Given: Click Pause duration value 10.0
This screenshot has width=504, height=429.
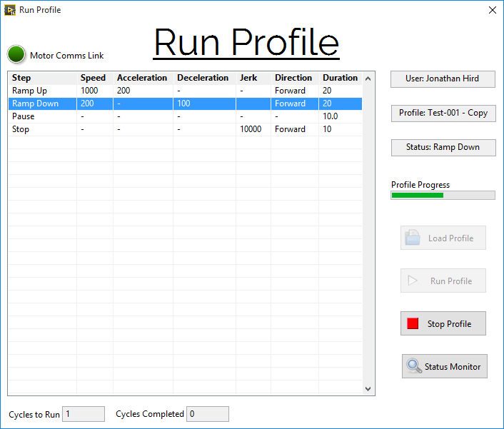Looking at the screenshot, I should (330, 116).
